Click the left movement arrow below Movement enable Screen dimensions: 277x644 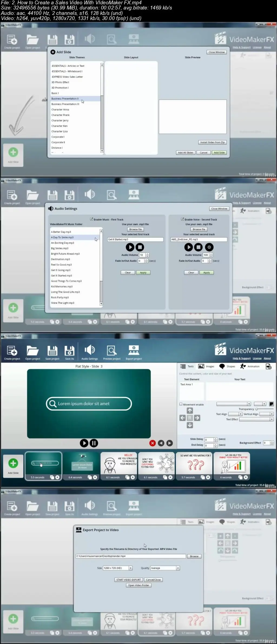tap(183, 418)
